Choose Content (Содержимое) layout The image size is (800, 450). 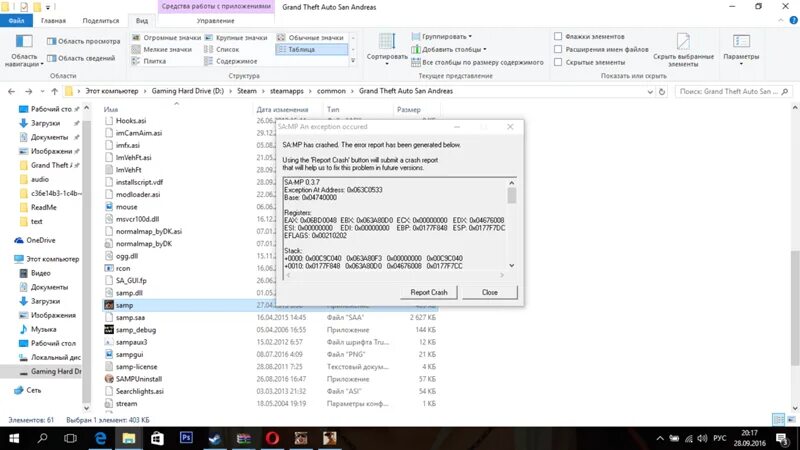(x=231, y=61)
